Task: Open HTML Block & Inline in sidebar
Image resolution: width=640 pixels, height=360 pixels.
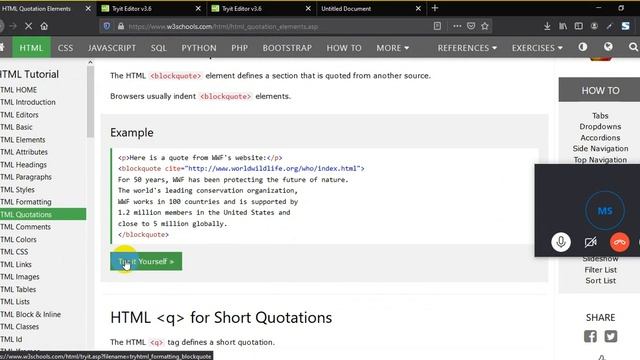Action: tap(30, 314)
